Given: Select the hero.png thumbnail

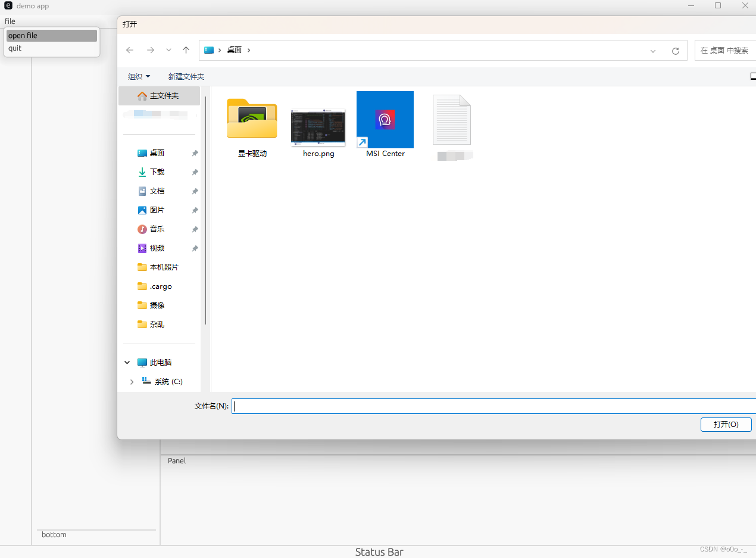Looking at the screenshot, I should click(318, 127).
